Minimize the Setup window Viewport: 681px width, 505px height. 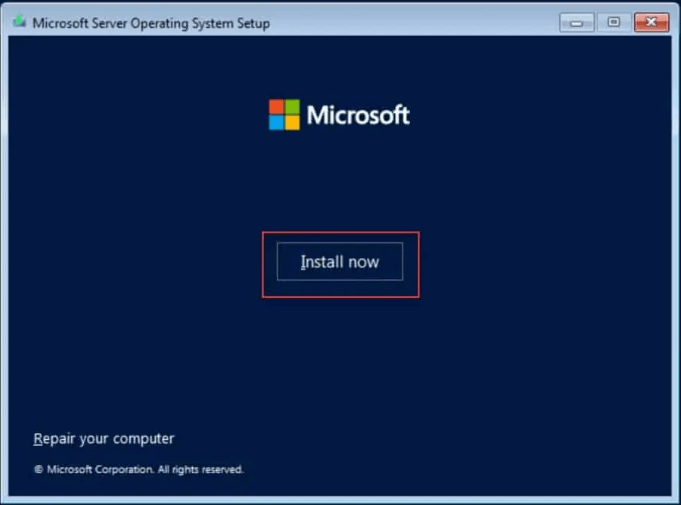click(576, 23)
